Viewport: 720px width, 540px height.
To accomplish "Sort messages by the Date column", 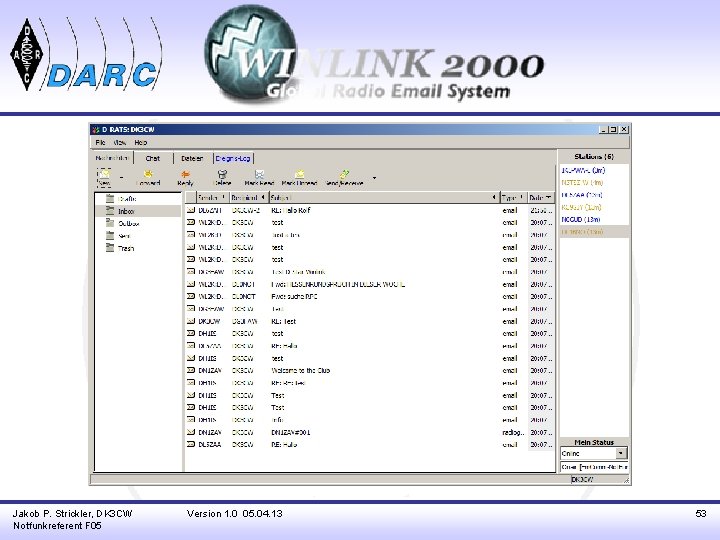I will tap(540, 197).
